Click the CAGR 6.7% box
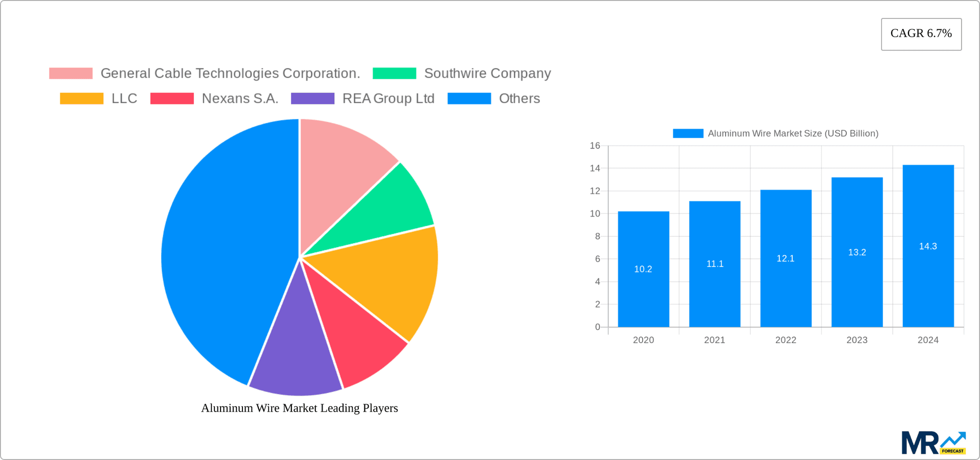This screenshot has height=460, width=980. tap(921, 34)
